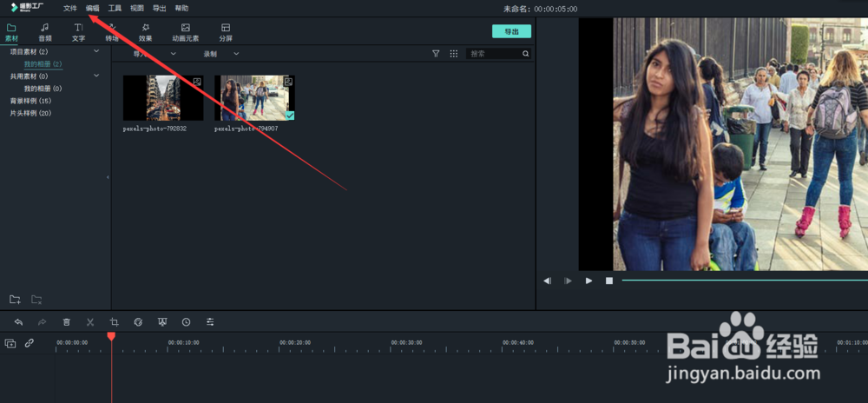Collapse the media library side panel handle
868x403 pixels.
pyautogui.click(x=108, y=177)
